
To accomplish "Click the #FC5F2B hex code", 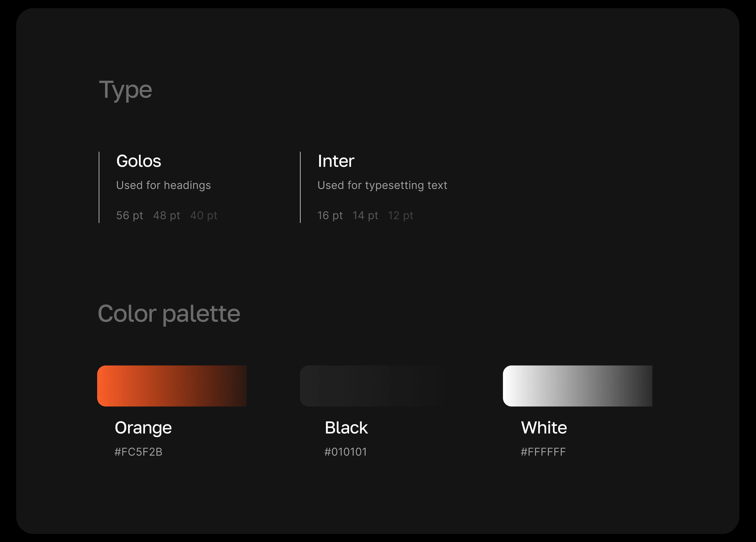I will 138,452.
